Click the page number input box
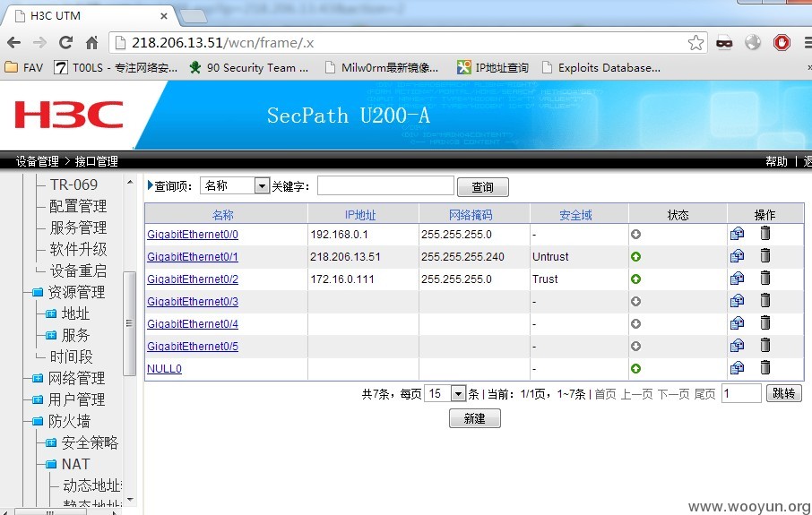Viewport: 812px width, 515px height. pos(741,393)
